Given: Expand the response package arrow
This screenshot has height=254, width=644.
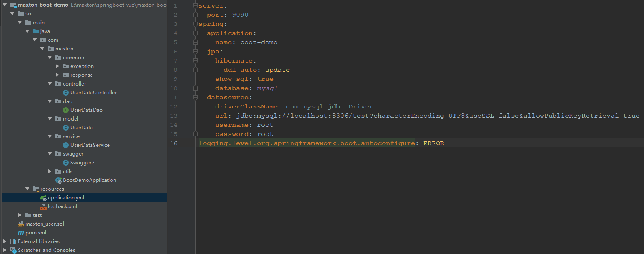Looking at the screenshot, I should [57, 75].
